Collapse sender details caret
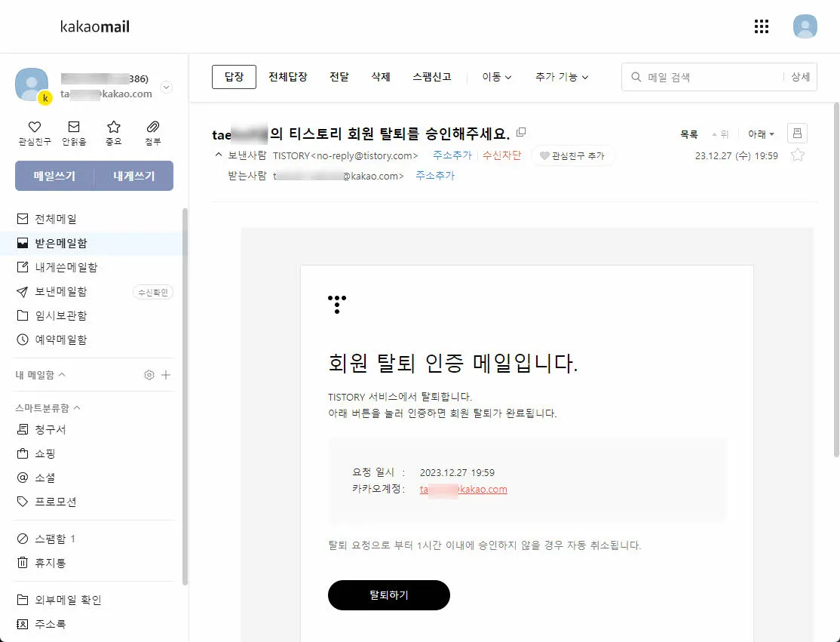The height and width of the screenshot is (642, 840). coord(218,155)
